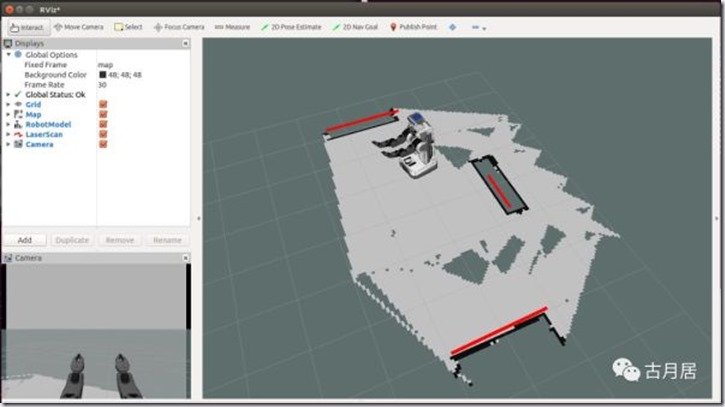Select the 2D Nav Goal tool
This screenshot has height=407, width=725.
coord(354,27)
